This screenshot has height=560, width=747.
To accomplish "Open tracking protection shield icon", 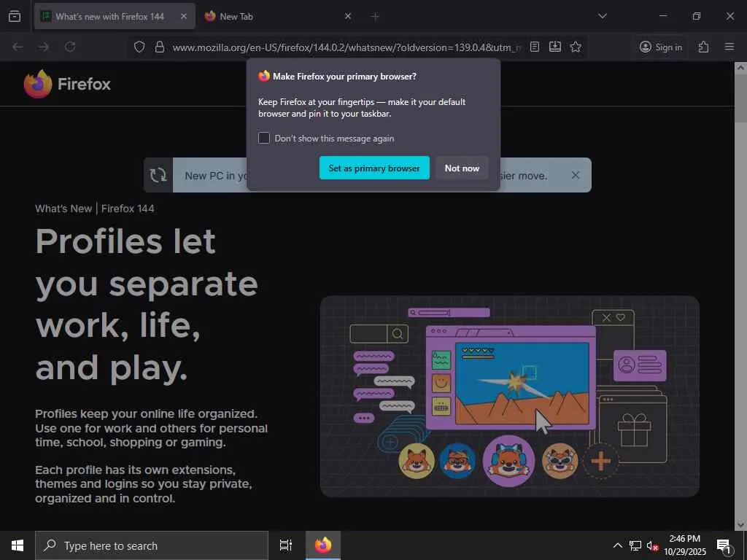I will 139,47.
